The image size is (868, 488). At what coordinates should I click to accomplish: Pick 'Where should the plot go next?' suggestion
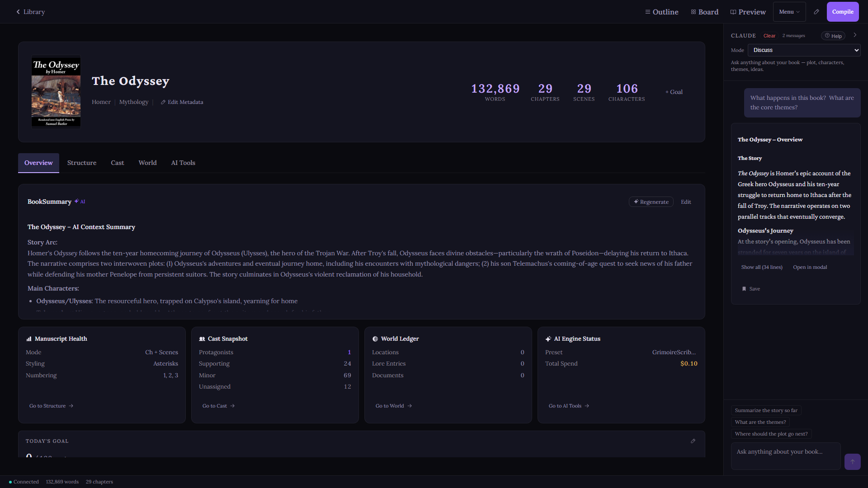[x=771, y=434]
